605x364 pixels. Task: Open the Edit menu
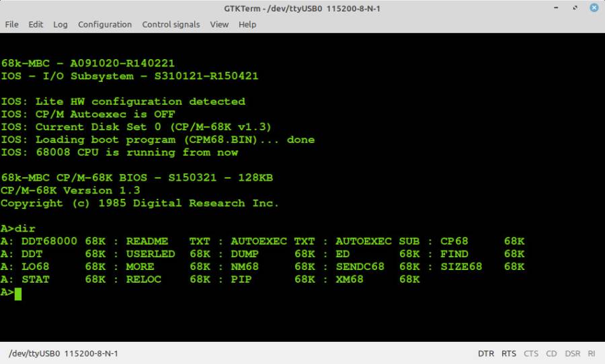[36, 24]
